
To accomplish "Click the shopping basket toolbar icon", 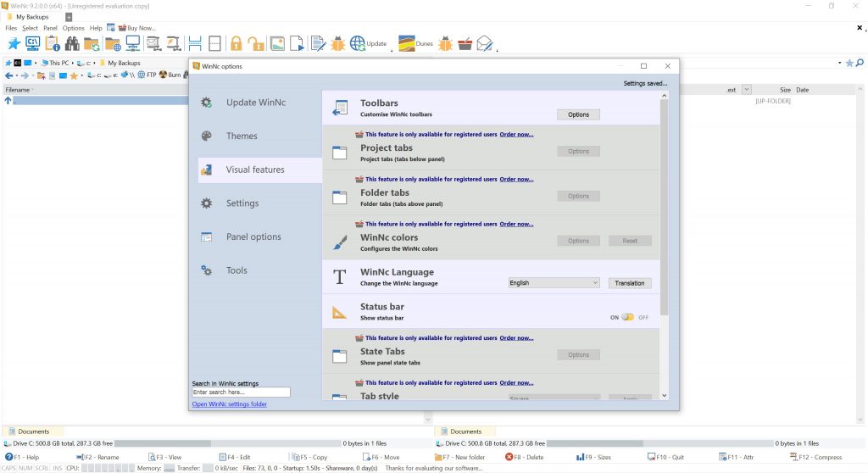I will coord(465,43).
